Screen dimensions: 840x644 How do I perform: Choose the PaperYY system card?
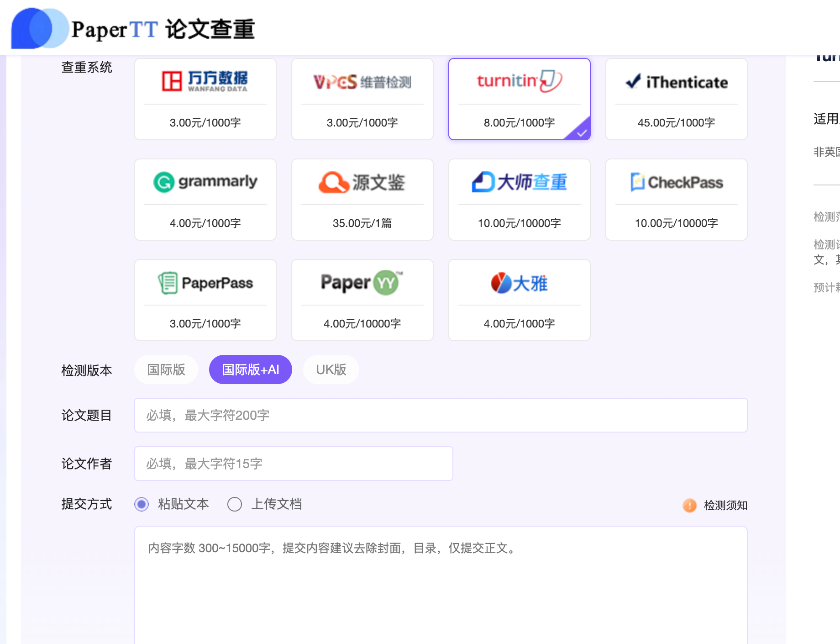click(x=362, y=300)
